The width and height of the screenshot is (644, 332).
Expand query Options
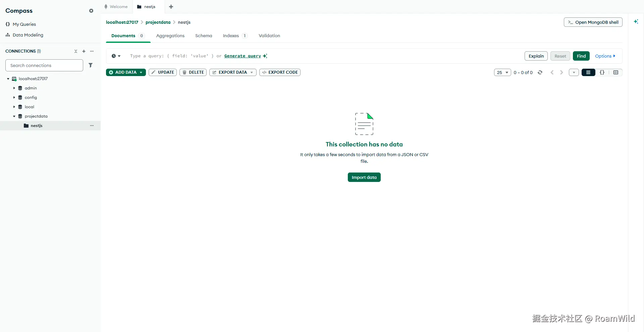coord(605,56)
